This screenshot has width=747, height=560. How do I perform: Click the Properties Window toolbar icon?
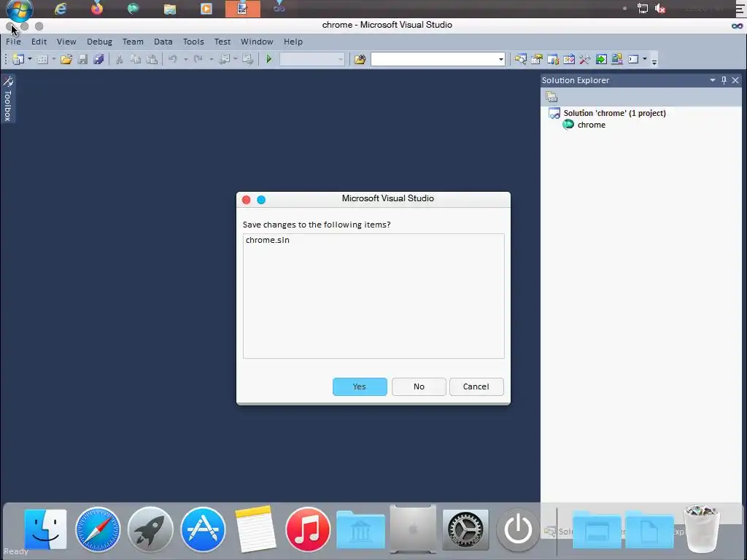click(x=537, y=60)
